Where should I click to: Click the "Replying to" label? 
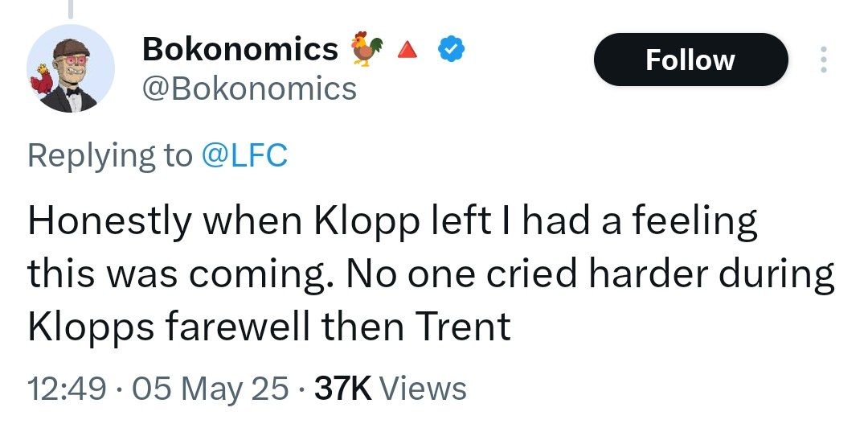[x=109, y=155]
